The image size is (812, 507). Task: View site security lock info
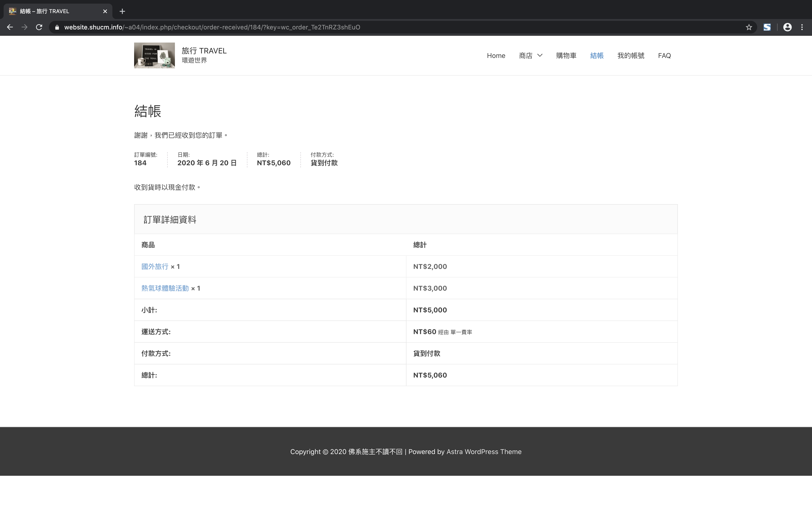coord(57,27)
